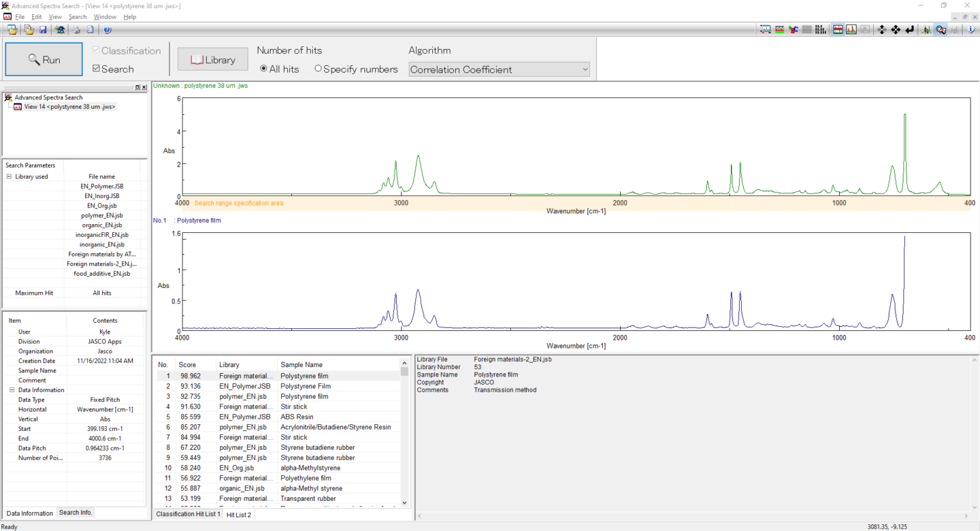Open the Search menu
980x531 pixels.
click(x=77, y=16)
